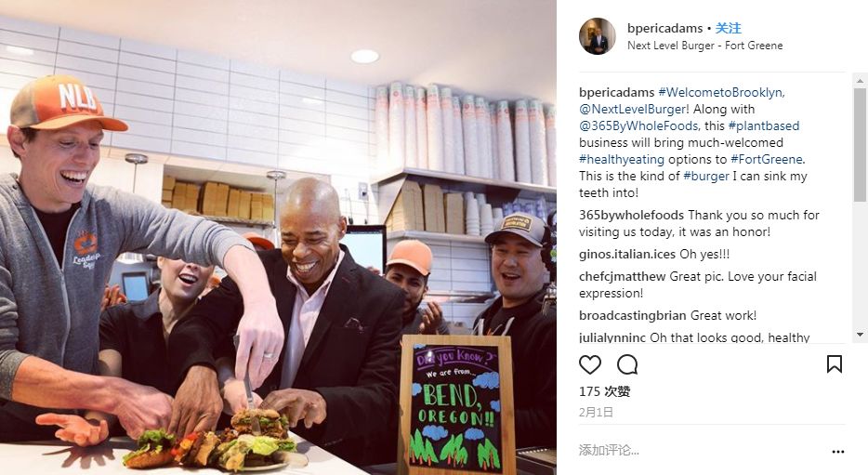This screenshot has height=475, width=868.
Task: Open the #FortGreene hashtag
Action: (766, 160)
